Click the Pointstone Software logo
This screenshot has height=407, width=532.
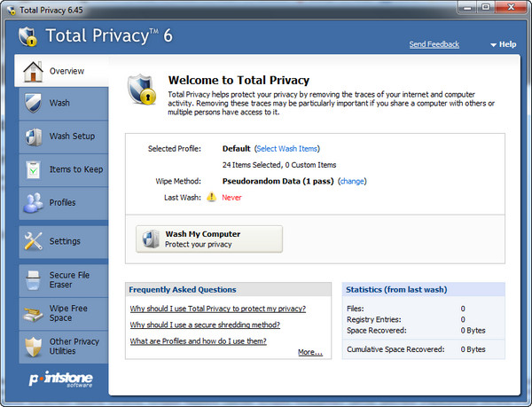pyautogui.click(x=60, y=380)
